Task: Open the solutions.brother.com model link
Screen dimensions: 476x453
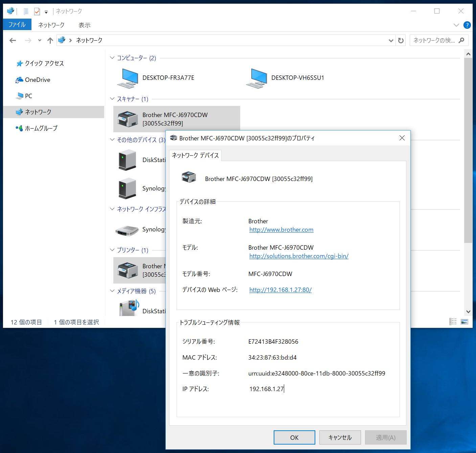Action: (299, 256)
